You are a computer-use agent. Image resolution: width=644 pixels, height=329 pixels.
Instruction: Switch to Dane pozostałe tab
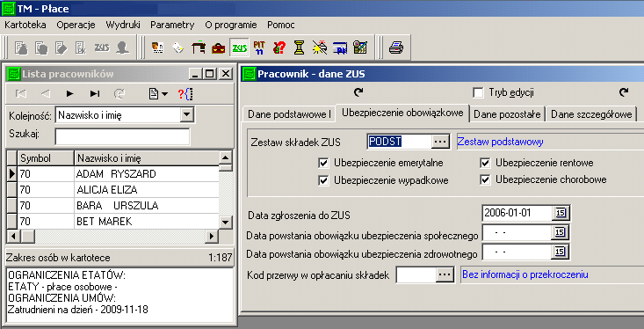[507, 114]
